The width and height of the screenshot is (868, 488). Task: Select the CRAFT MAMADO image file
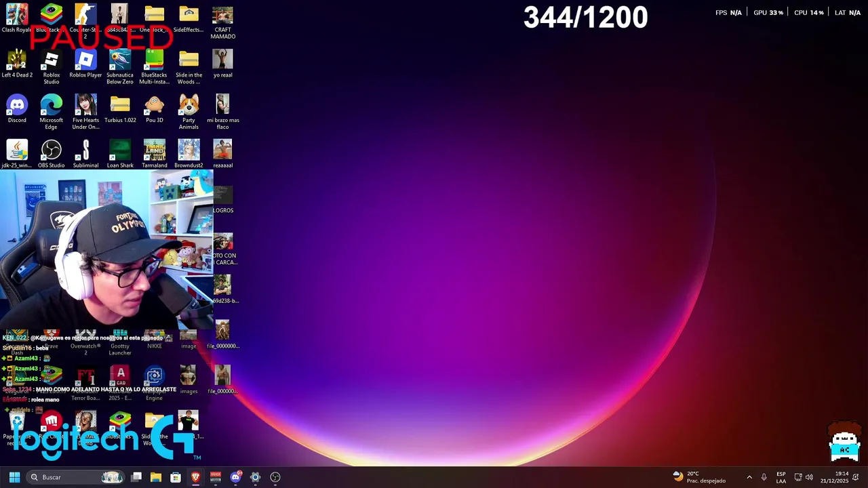pos(222,22)
